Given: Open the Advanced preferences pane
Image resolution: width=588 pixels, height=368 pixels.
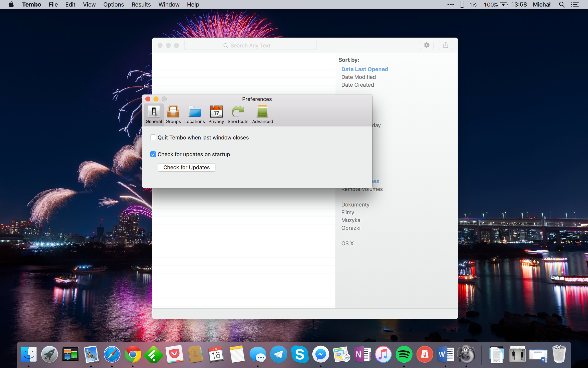Looking at the screenshot, I should [262, 114].
